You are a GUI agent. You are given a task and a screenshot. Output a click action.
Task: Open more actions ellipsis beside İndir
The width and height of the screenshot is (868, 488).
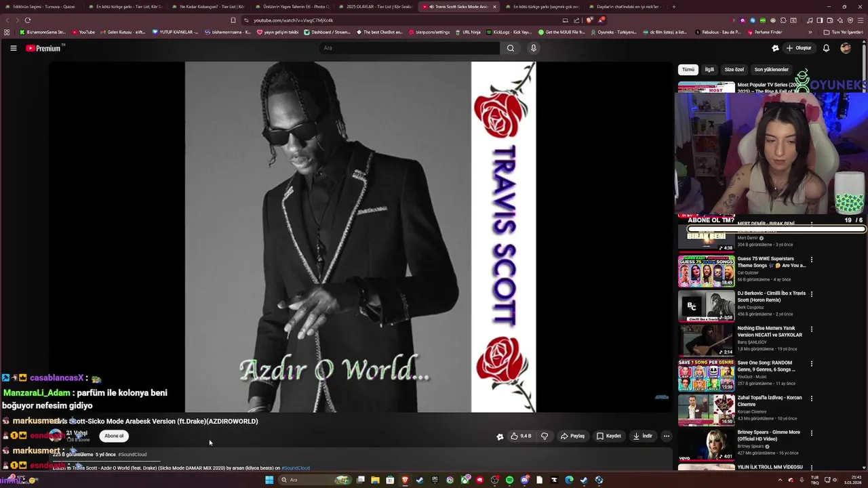point(667,436)
